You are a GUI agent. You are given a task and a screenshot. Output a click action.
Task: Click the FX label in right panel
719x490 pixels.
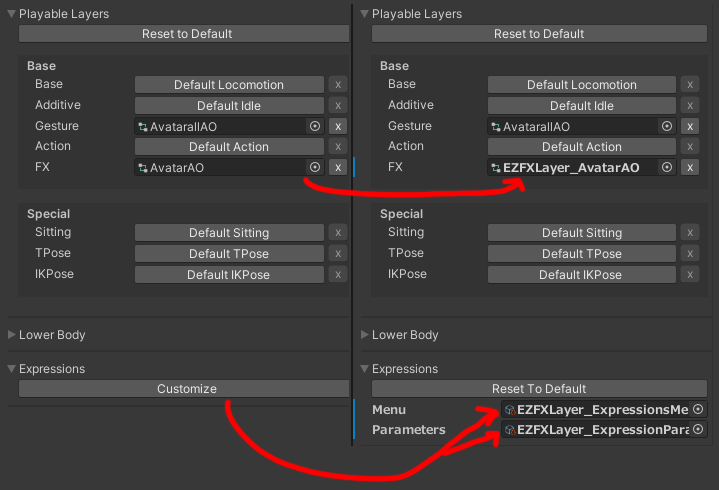pos(395,167)
